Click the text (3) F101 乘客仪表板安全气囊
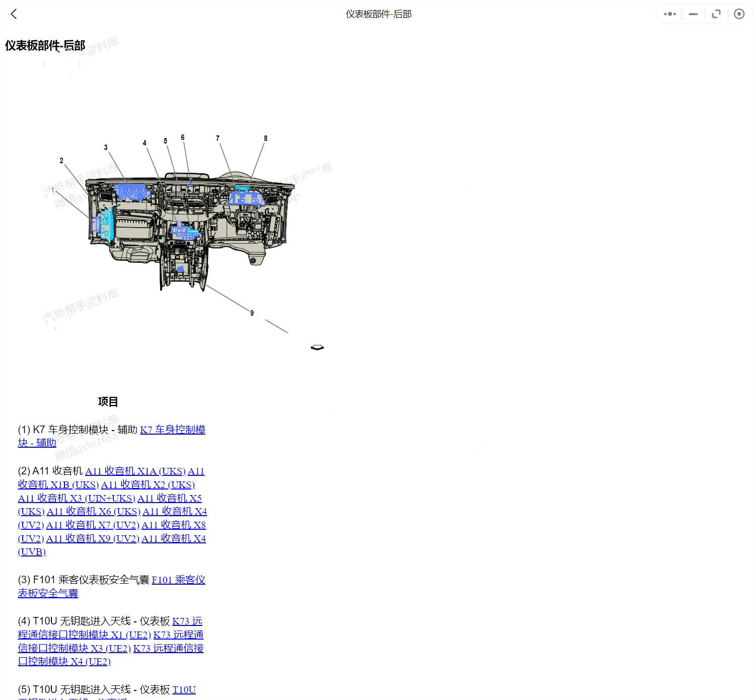Image resolution: width=756 pixels, height=700 pixels. (x=84, y=580)
